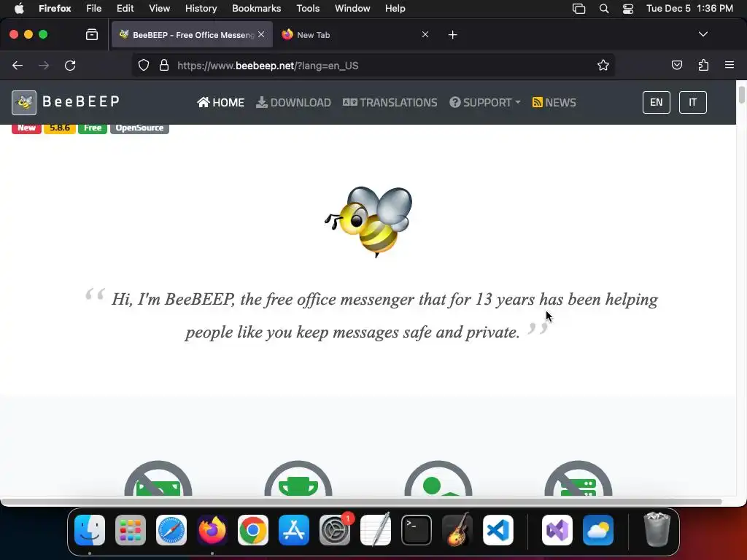Viewport: 747px width, 560px height.
Task: Launch Terminal from the dock
Action: 417,530
